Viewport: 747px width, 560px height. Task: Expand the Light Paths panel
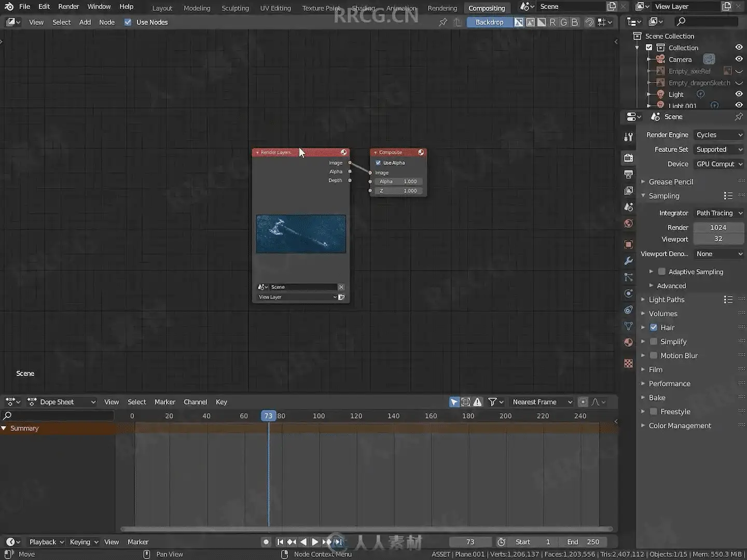tap(666, 300)
